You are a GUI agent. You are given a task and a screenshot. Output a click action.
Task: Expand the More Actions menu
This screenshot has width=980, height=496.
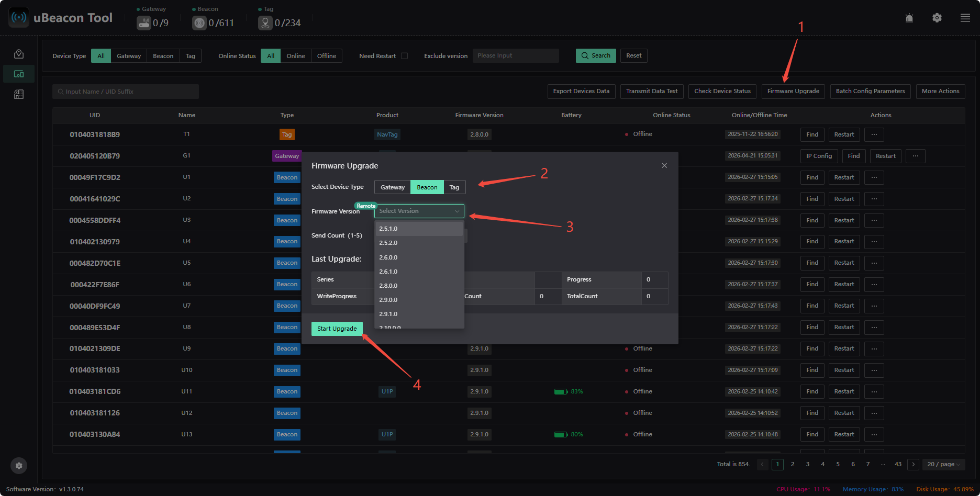point(941,91)
